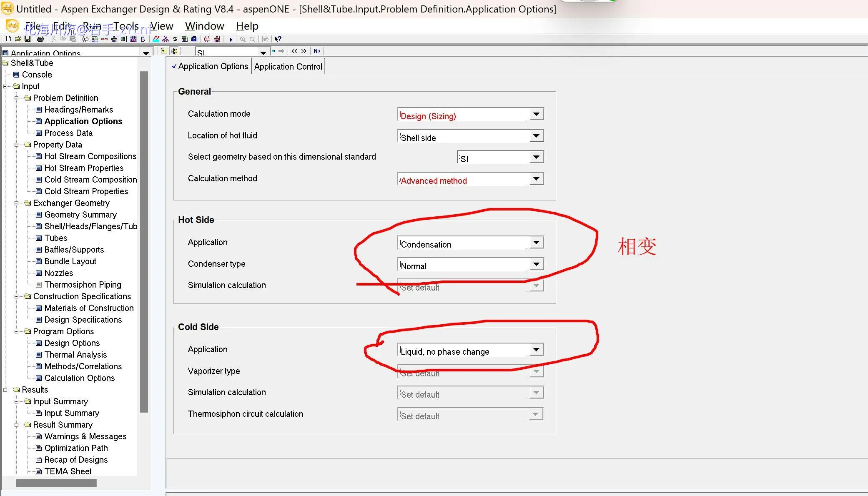Open the Tubes form
Image resolution: width=868 pixels, height=496 pixels.
55,238
